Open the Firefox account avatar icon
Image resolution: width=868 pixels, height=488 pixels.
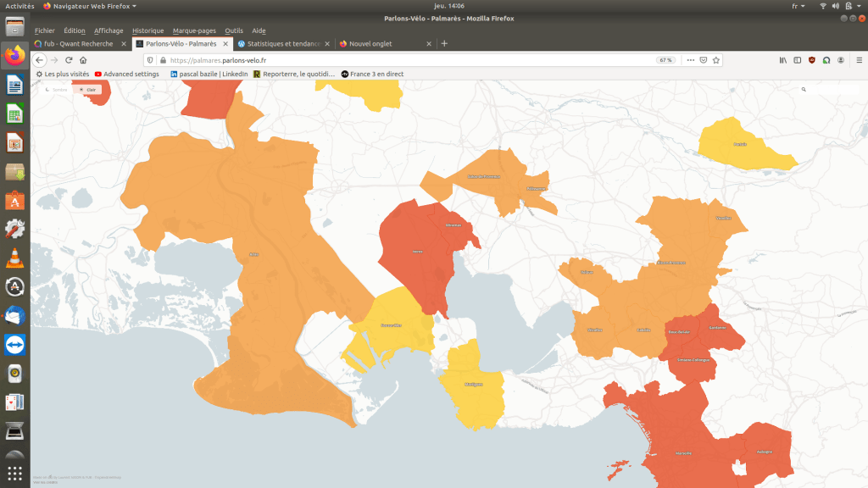[x=840, y=60]
